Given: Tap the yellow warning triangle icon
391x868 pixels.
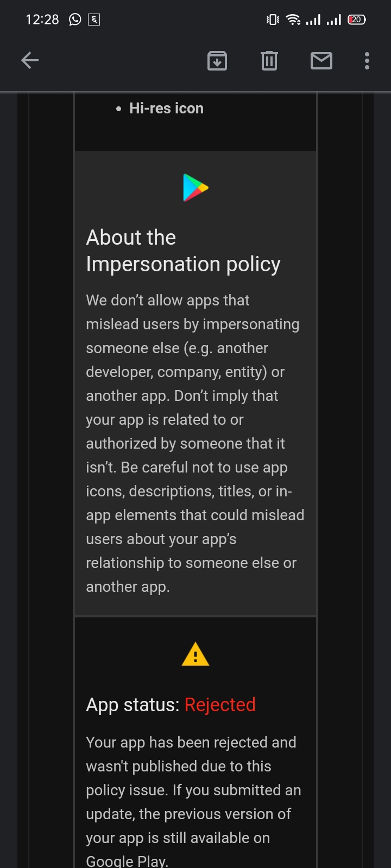Looking at the screenshot, I should [195, 654].
